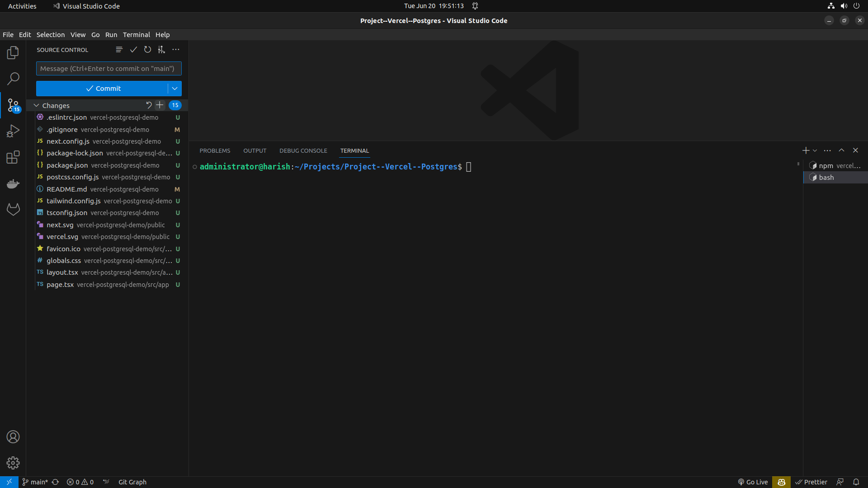Open Source Control view with 15 badge
This screenshot has height=488, width=868.
[x=13, y=105]
